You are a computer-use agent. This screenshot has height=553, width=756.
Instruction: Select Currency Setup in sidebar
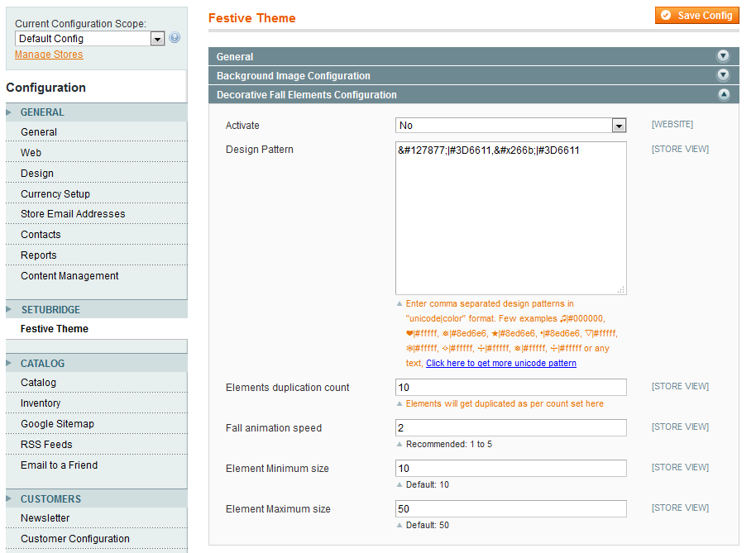pyautogui.click(x=55, y=194)
